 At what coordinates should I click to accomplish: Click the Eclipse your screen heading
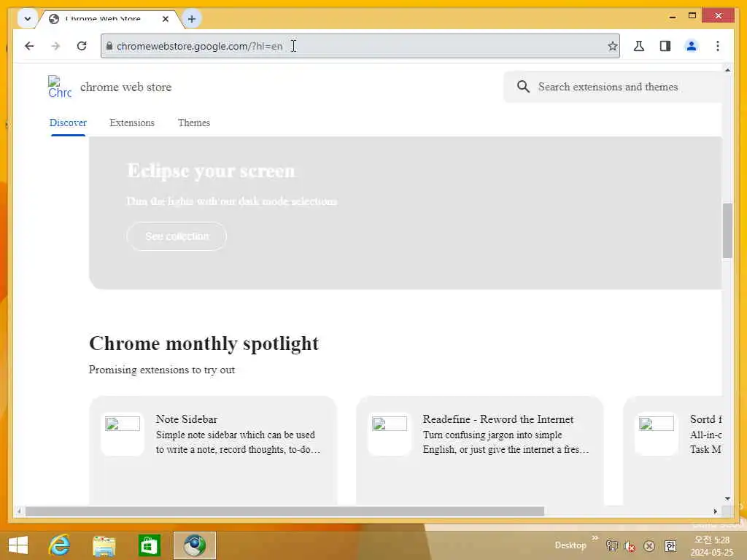[211, 171]
